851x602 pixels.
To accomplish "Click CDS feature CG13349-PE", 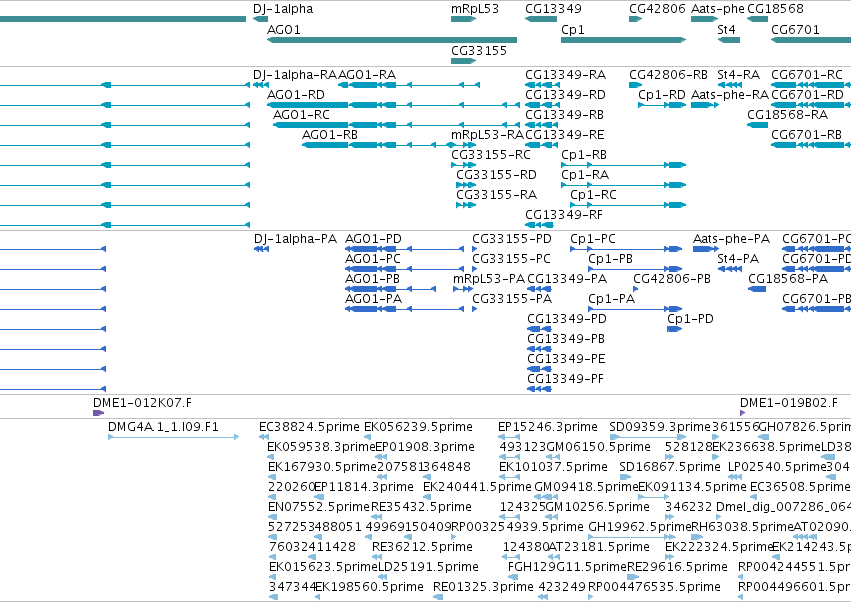I will coord(539,369).
